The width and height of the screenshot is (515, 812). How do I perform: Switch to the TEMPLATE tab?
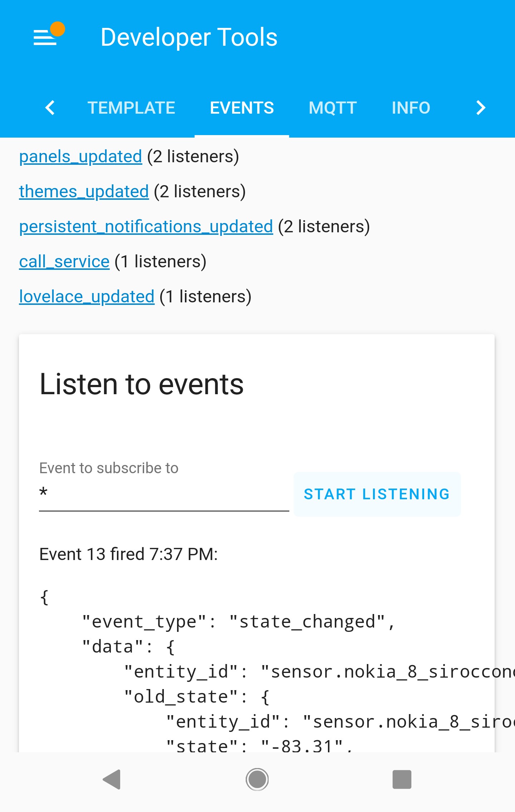[x=132, y=108]
